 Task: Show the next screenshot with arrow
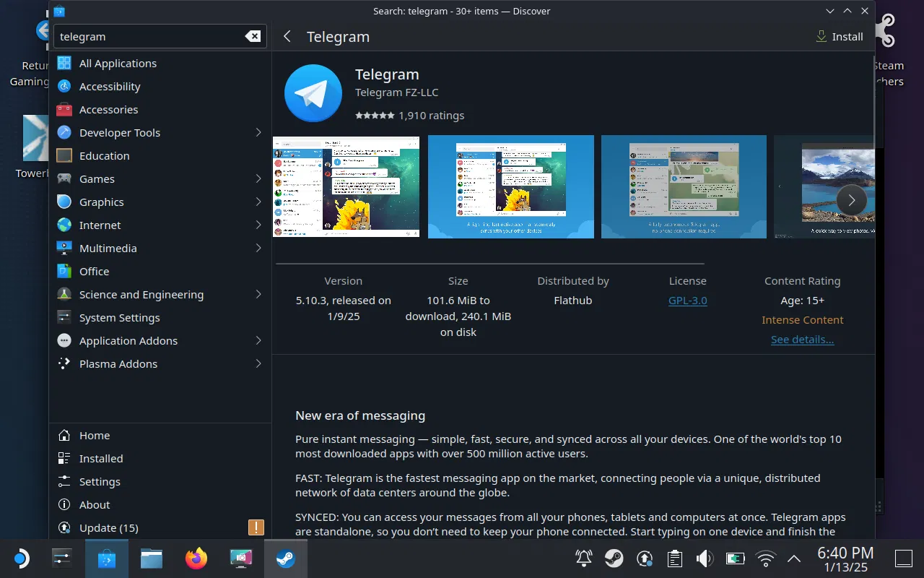[851, 200]
